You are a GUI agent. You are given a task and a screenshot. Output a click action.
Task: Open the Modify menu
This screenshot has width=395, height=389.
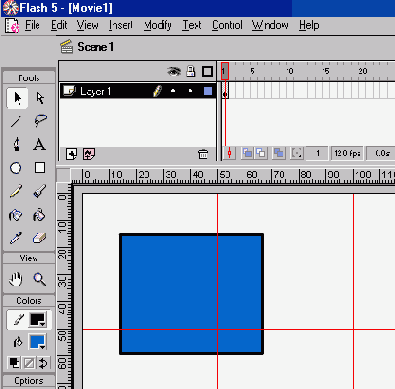[158, 25]
